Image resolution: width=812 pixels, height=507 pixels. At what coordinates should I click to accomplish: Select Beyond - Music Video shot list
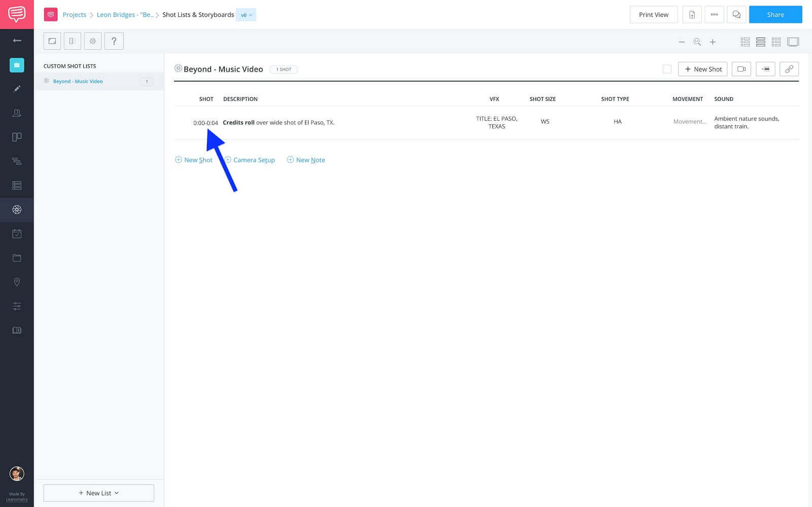[x=78, y=81]
